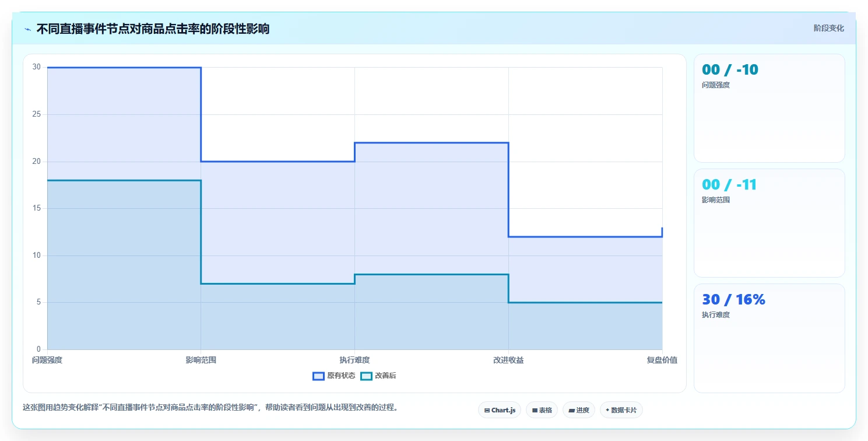Click the y-axis value 25

point(37,114)
